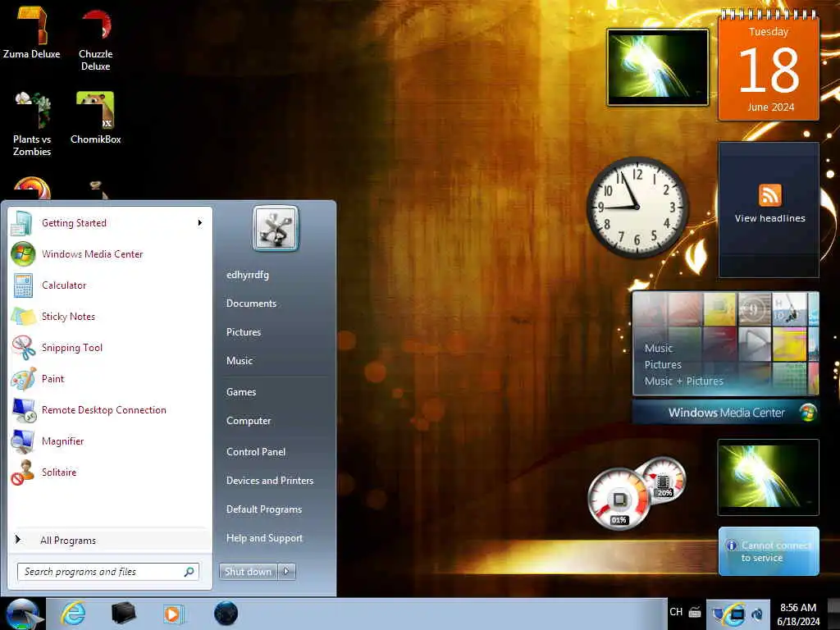Click the search magnifier icon in the search box

coord(189,572)
